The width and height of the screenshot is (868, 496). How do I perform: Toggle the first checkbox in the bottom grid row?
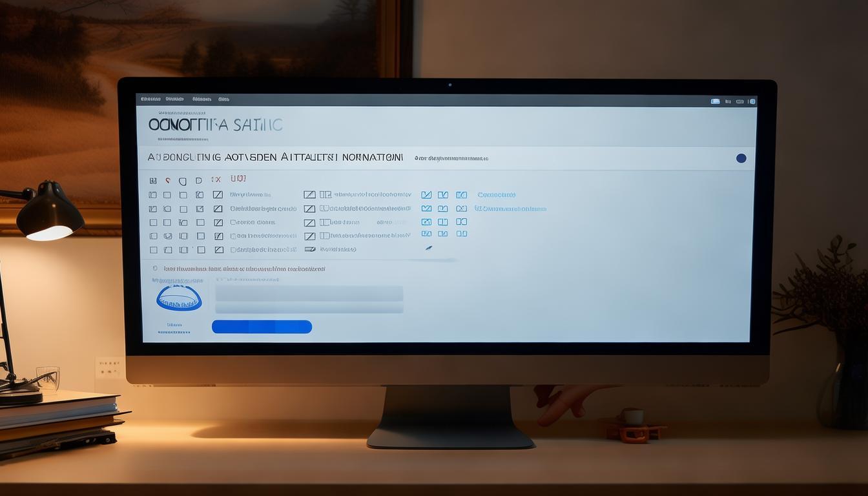click(153, 249)
